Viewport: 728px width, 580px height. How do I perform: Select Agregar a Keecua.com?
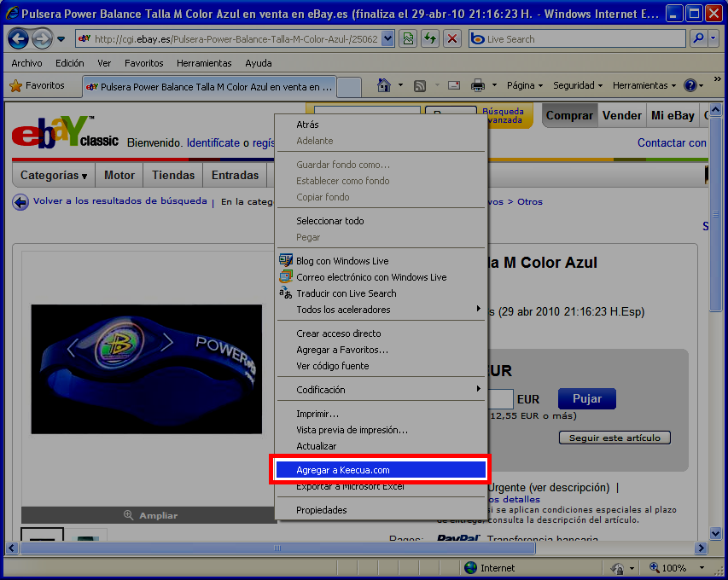click(381, 470)
